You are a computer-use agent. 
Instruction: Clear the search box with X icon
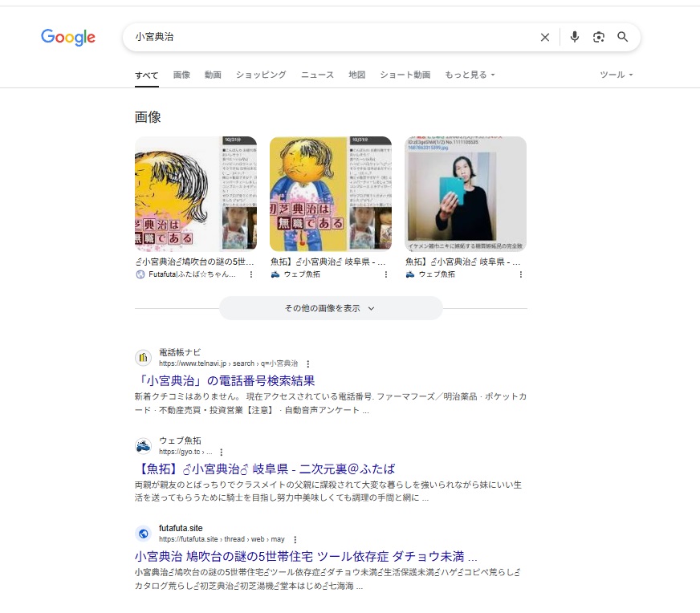point(544,38)
